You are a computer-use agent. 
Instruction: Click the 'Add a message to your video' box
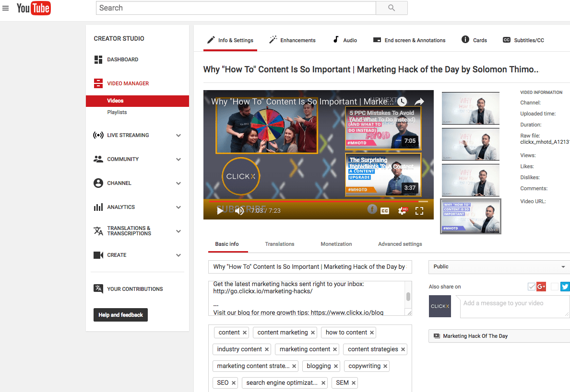(x=515, y=307)
